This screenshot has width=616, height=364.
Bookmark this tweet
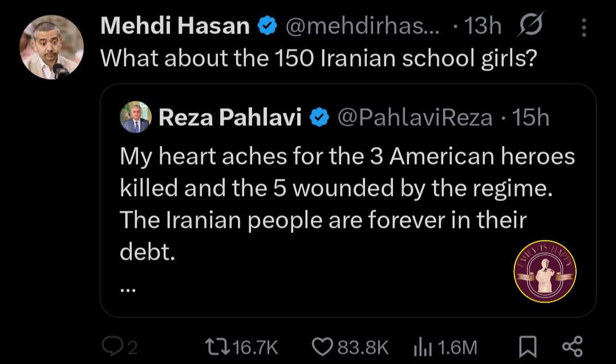[x=528, y=346]
